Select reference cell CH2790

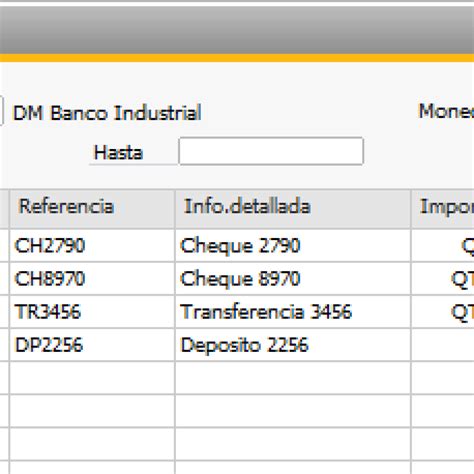coord(92,246)
